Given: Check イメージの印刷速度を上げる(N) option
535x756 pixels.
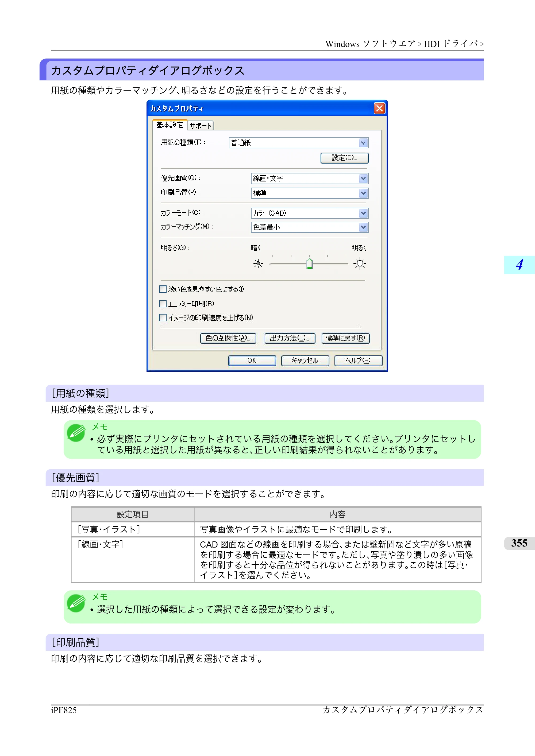Looking at the screenshot, I should click(163, 318).
